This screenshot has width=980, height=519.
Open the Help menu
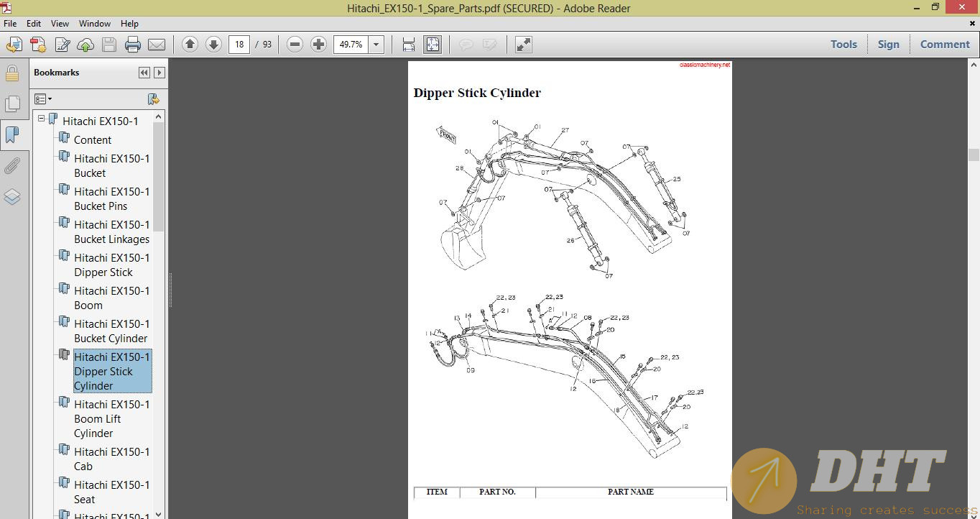(130, 24)
